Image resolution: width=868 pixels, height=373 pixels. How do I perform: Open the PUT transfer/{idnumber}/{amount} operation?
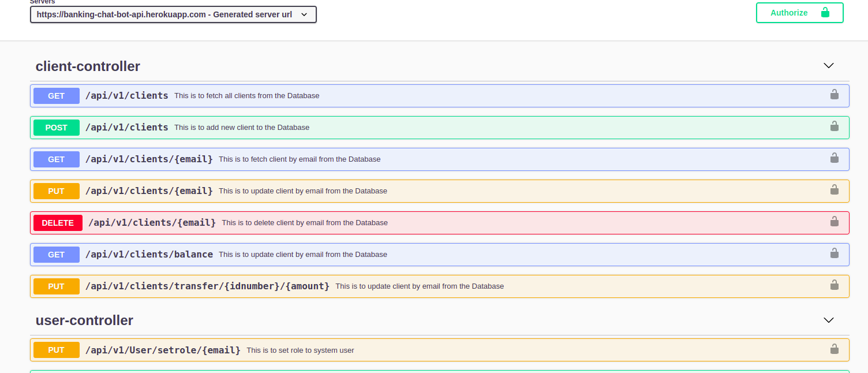[x=207, y=286]
